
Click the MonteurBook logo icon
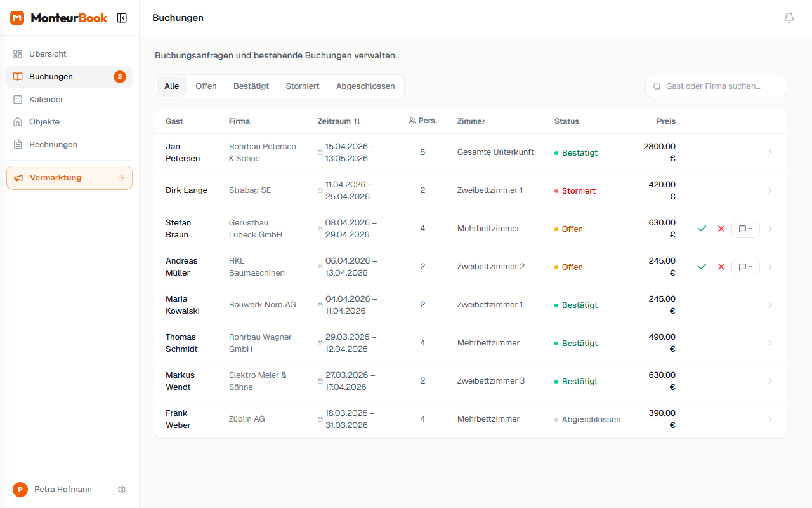(x=17, y=18)
